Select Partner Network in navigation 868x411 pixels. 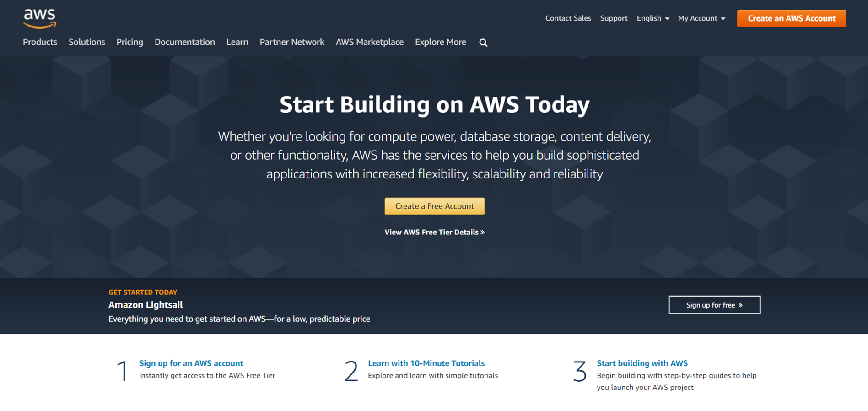pos(292,42)
